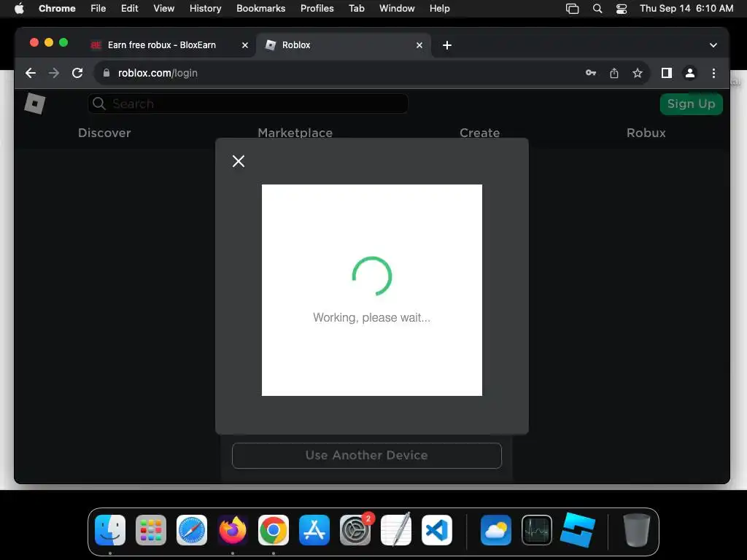Open a new tab with the plus button
Viewport: 747px width, 560px height.
click(x=447, y=45)
